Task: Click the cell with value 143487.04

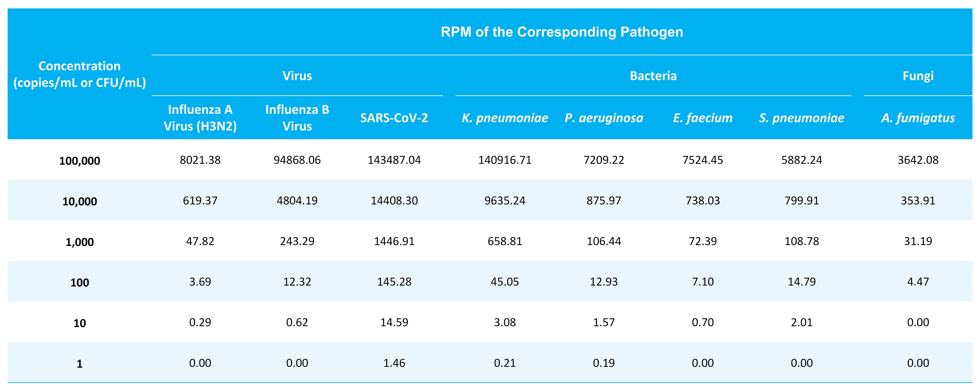Action: tap(394, 160)
